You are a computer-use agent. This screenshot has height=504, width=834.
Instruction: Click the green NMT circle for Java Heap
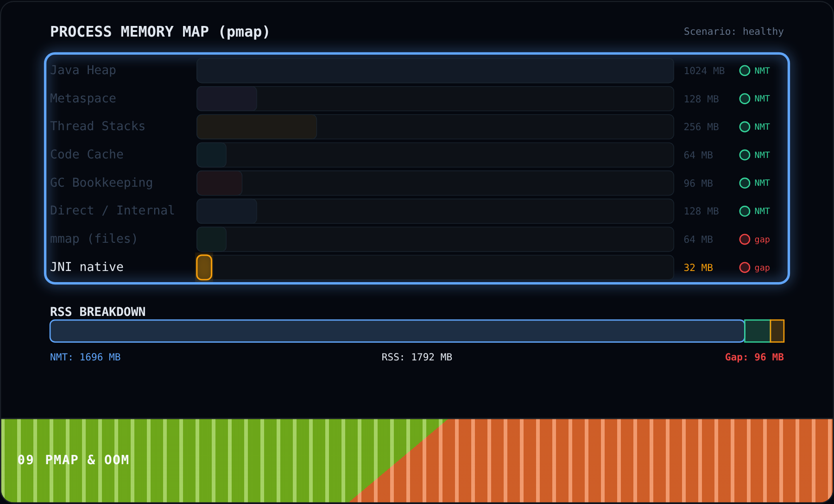click(745, 70)
